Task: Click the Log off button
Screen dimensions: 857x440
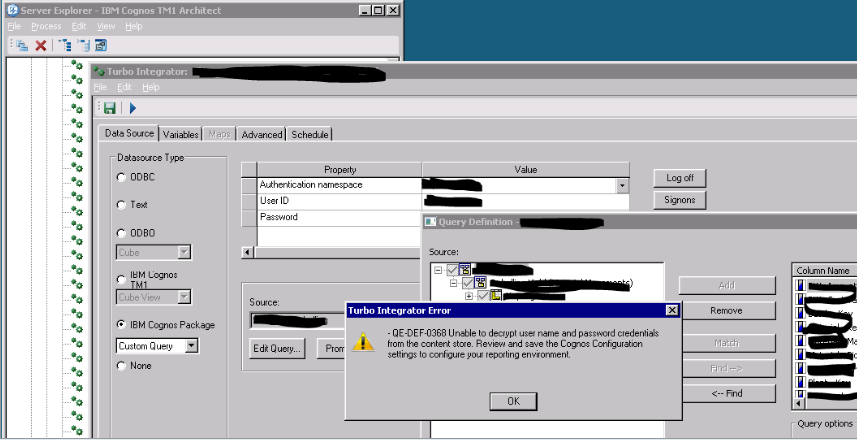Action: click(x=679, y=178)
